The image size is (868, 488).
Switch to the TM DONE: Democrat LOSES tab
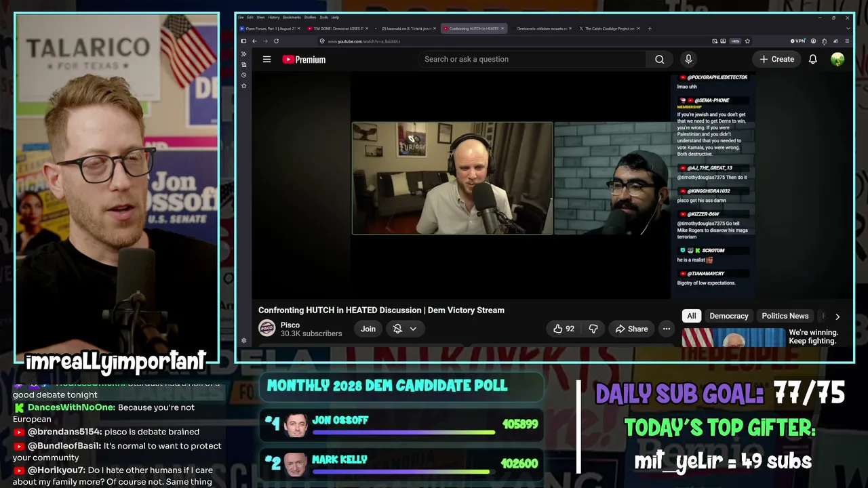pos(337,28)
